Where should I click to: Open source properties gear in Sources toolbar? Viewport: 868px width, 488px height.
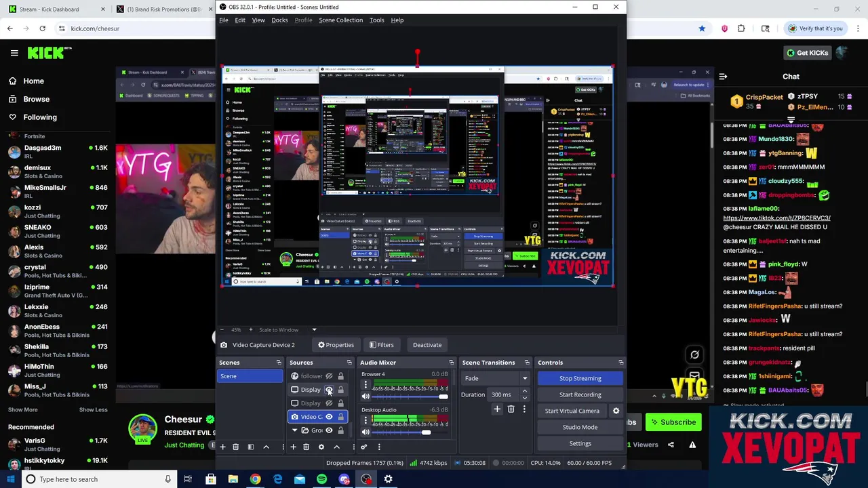click(x=321, y=447)
